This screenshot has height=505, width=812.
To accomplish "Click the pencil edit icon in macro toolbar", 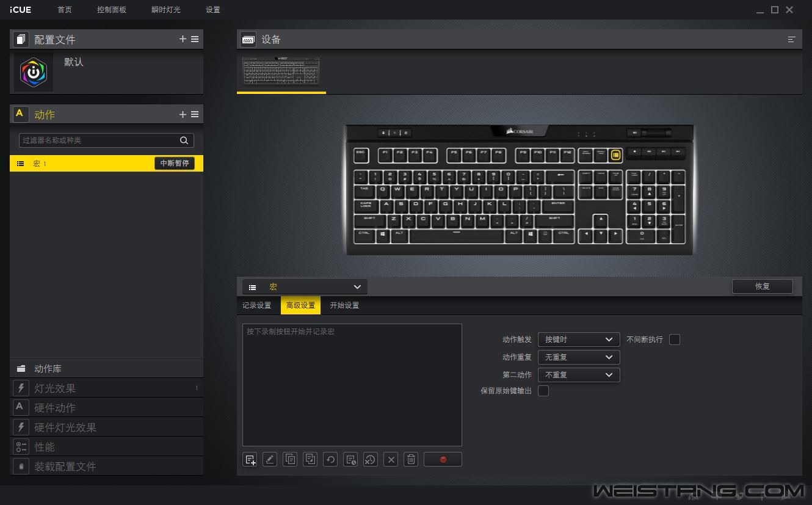I will [270, 460].
